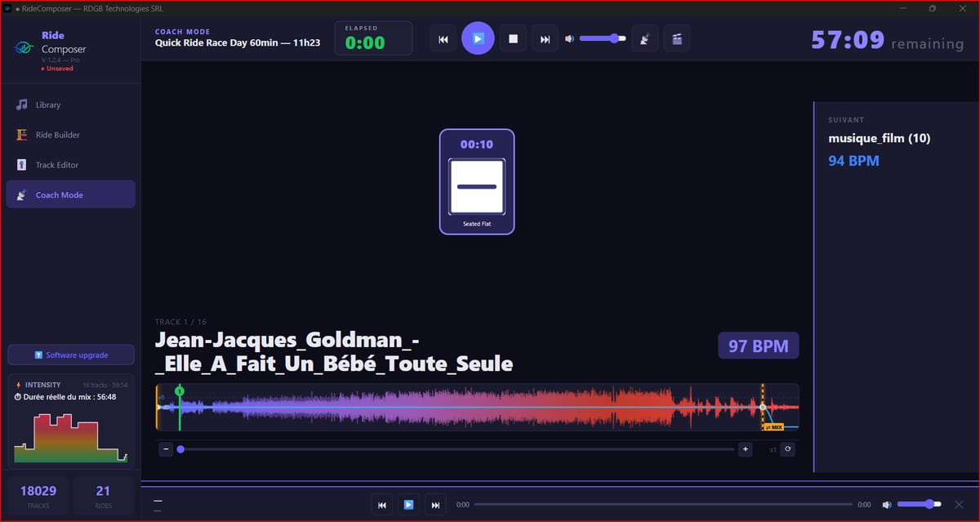Click the waveform mix point circle handle
This screenshot has width=980, height=522.
tap(763, 407)
